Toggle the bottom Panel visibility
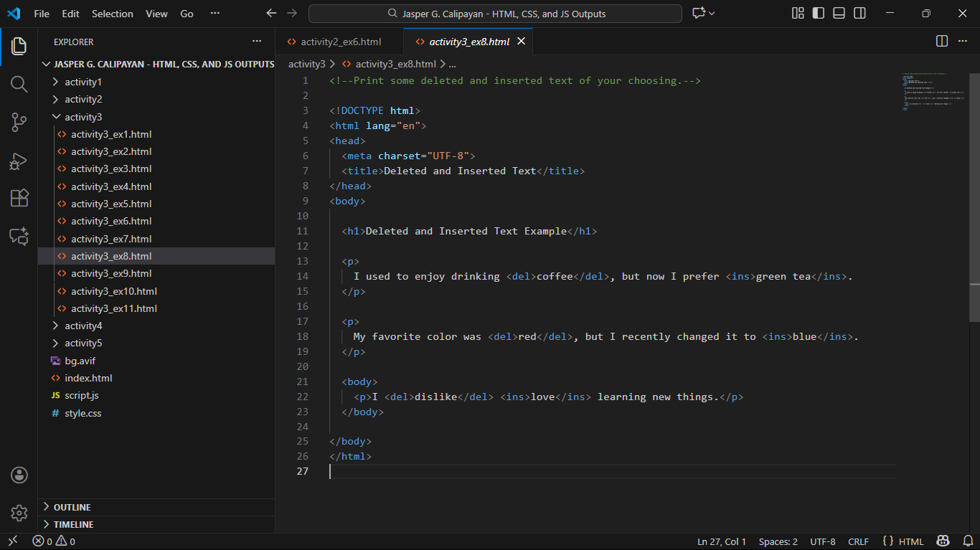 click(839, 14)
